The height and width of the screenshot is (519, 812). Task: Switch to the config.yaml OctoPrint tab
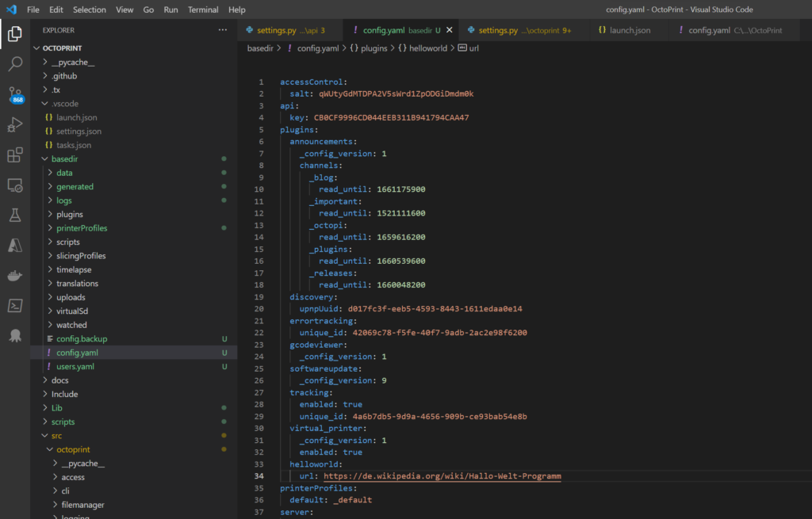pos(734,30)
